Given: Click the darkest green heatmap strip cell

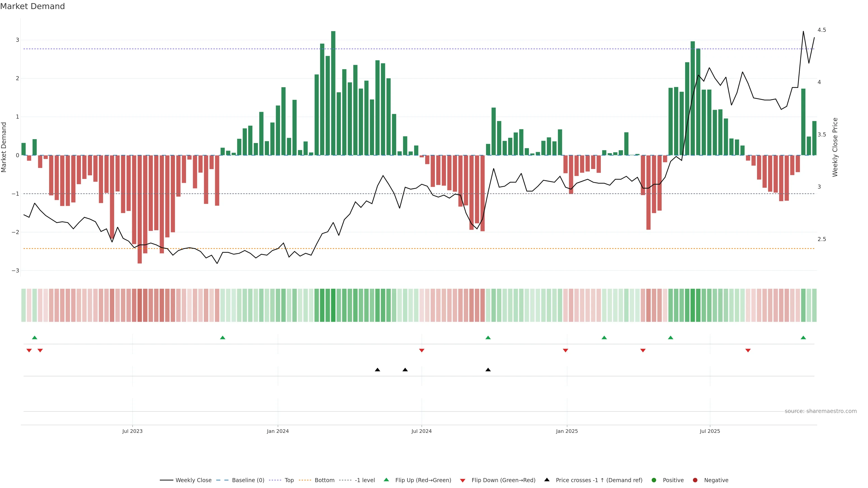Looking at the screenshot, I should pyautogui.click(x=333, y=305).
